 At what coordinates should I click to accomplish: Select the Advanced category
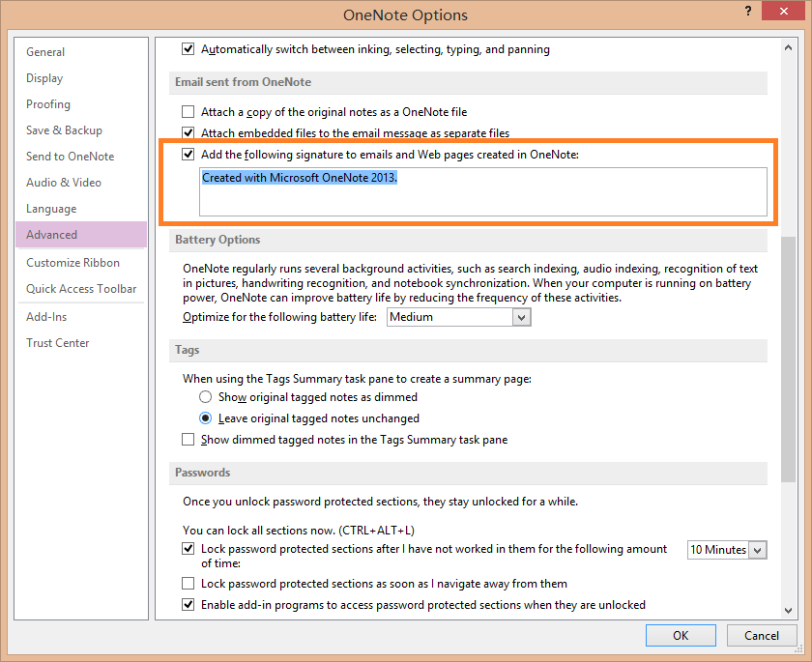[x=81, y=235]
